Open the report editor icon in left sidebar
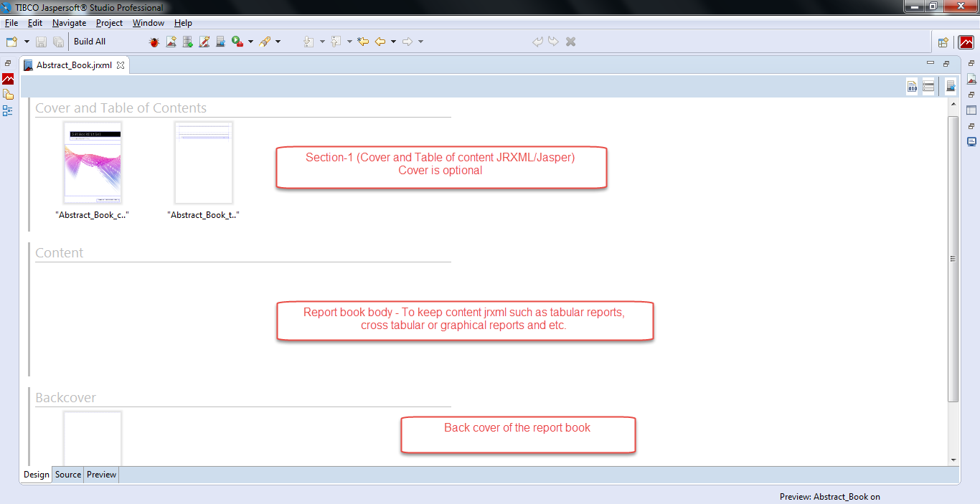 pyautogui.click(x=7, y=79)
